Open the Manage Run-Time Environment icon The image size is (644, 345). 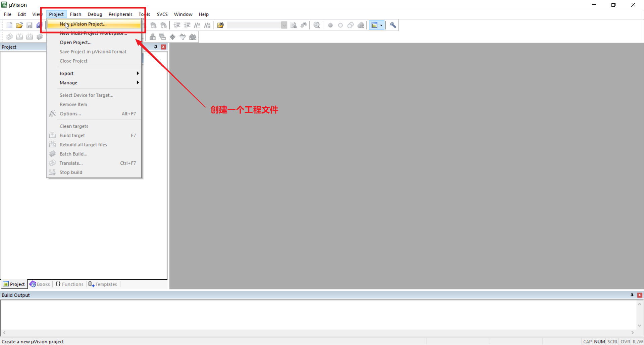click(173, 37)
